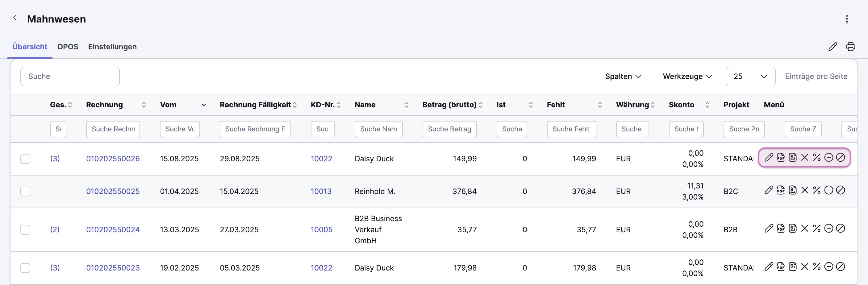
Task: Select checkbox for invoice 010202550026
Action: (x=25, y=159)
